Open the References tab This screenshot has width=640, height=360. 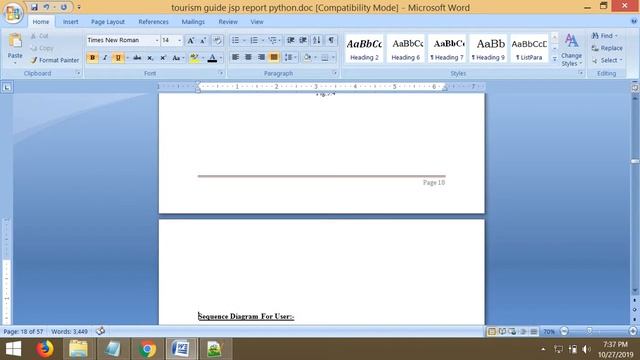click(x=153, y=22)
